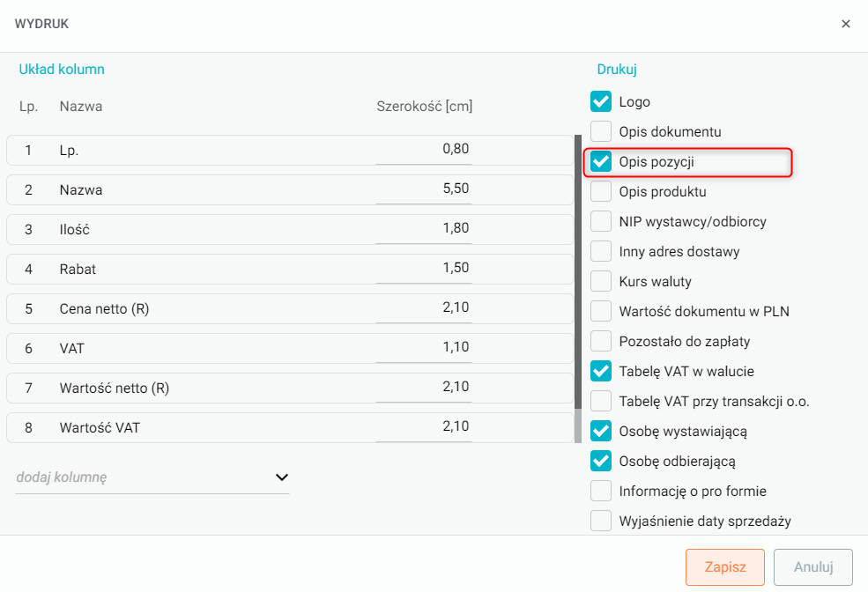Turn on Kurs waluty checkbox
Screen dimensions: 868x592
pyautogui.click(x=601, y=281)
